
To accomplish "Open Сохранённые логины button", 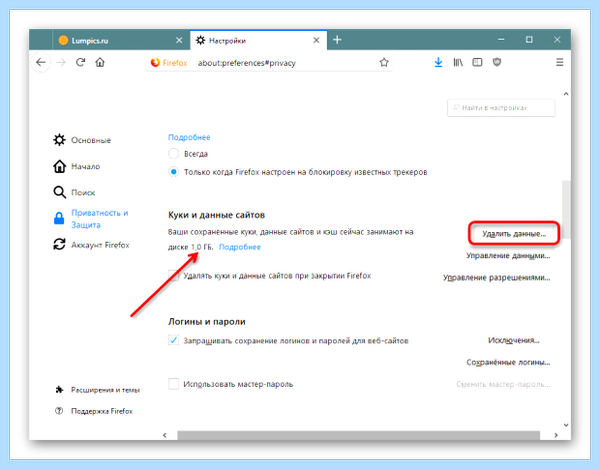I will [x=508, y=362].
